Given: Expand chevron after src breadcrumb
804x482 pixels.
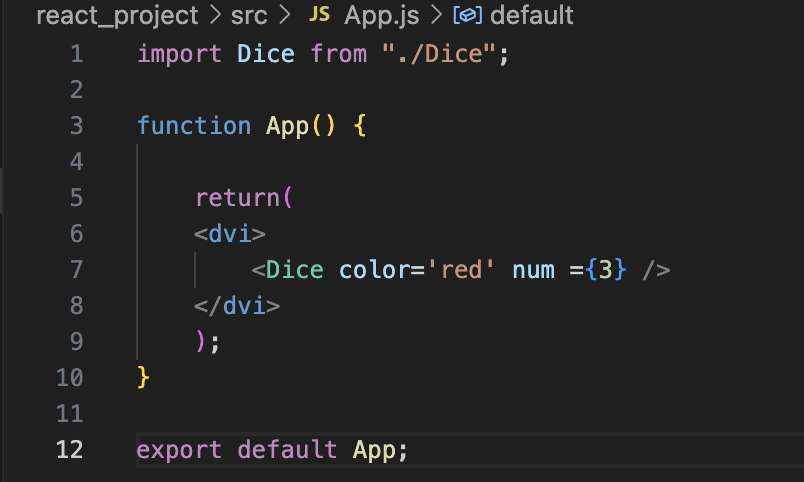Looking at the screenshot, I should [285, 15].
